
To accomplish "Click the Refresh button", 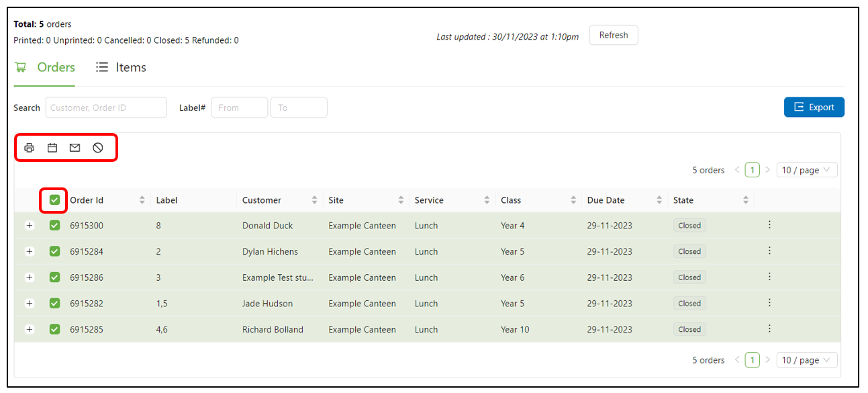I will [x=613, y=35].
